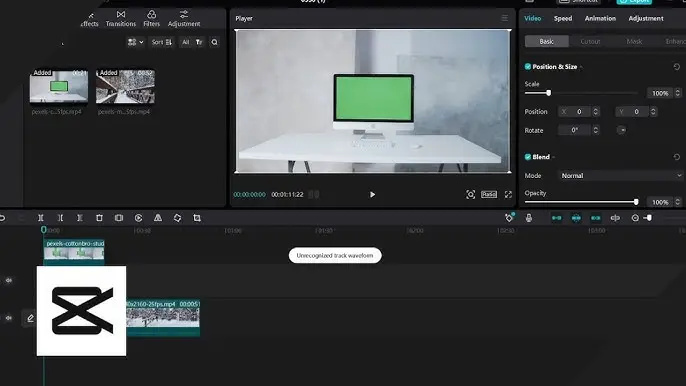Play the video preview

click(x=372, y=194)
